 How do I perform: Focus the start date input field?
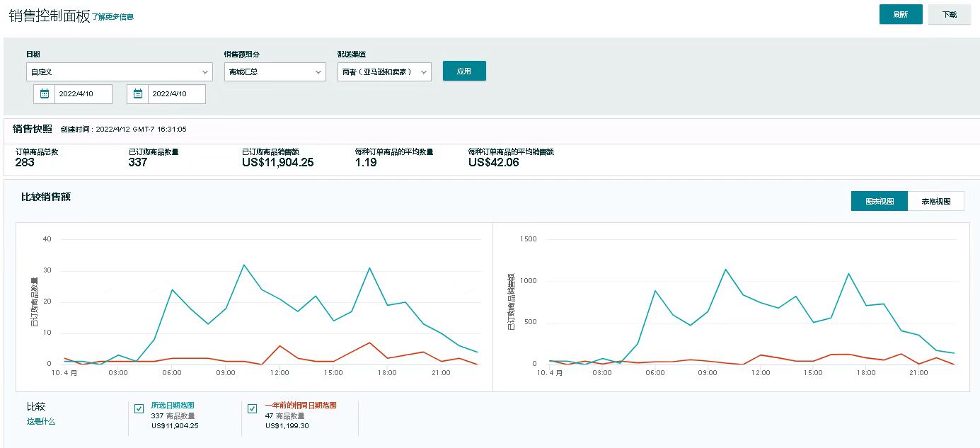83,93
